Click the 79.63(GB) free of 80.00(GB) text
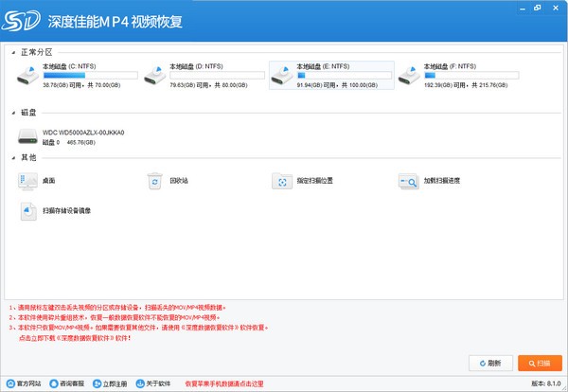The image size is (568, 392). click(x=208, y=85)
